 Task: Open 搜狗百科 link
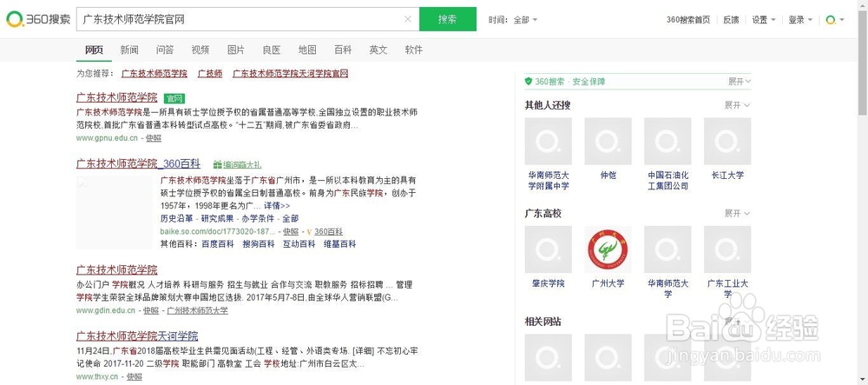click(259, 243)
